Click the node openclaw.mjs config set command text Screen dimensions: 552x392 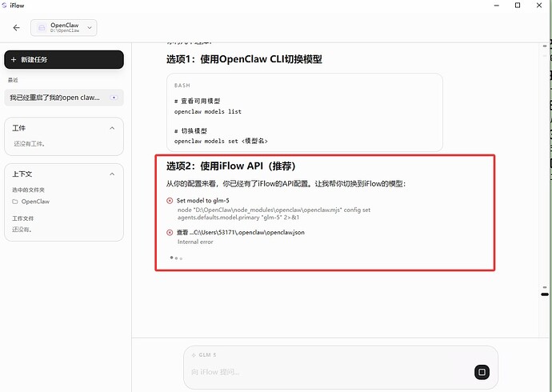(274, 214)
